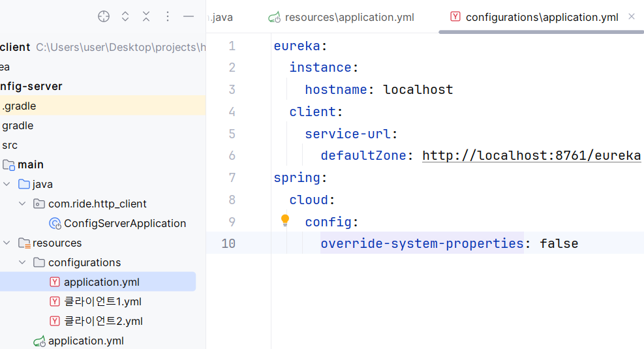
Task: Collapse the resources folder chevron
Action: (x=7, y=243)
